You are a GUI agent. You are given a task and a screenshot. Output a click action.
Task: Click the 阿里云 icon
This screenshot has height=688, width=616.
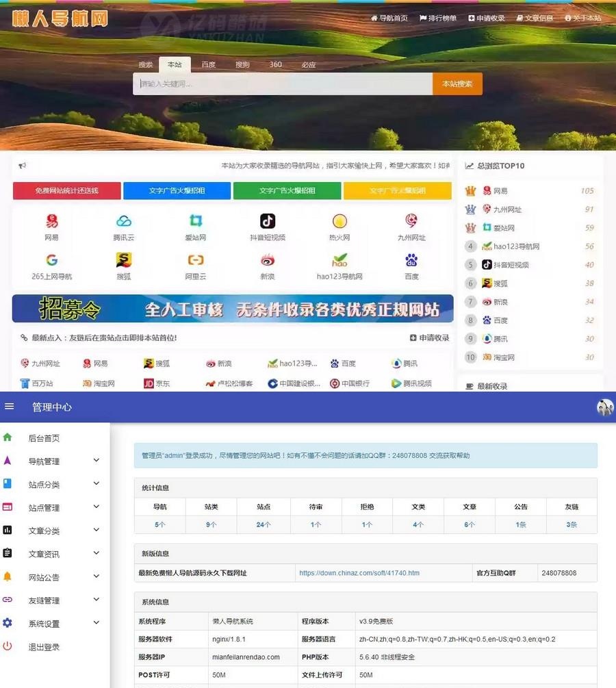196,259
